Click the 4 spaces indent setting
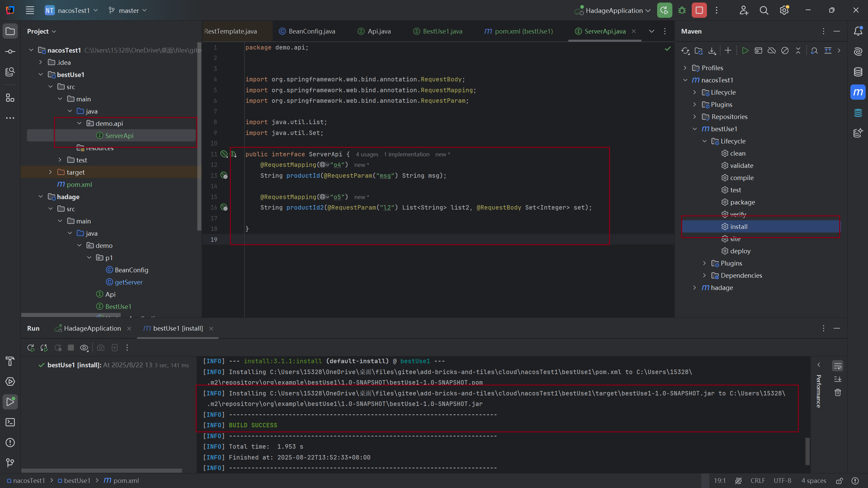The height and width of the screenshot is (488, 868). pos(813,481)
